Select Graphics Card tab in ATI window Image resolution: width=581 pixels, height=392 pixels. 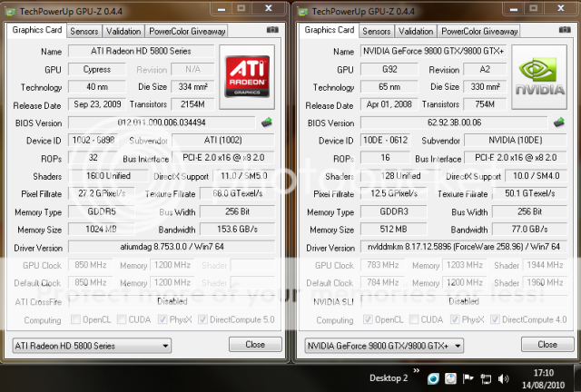point(36,30)
